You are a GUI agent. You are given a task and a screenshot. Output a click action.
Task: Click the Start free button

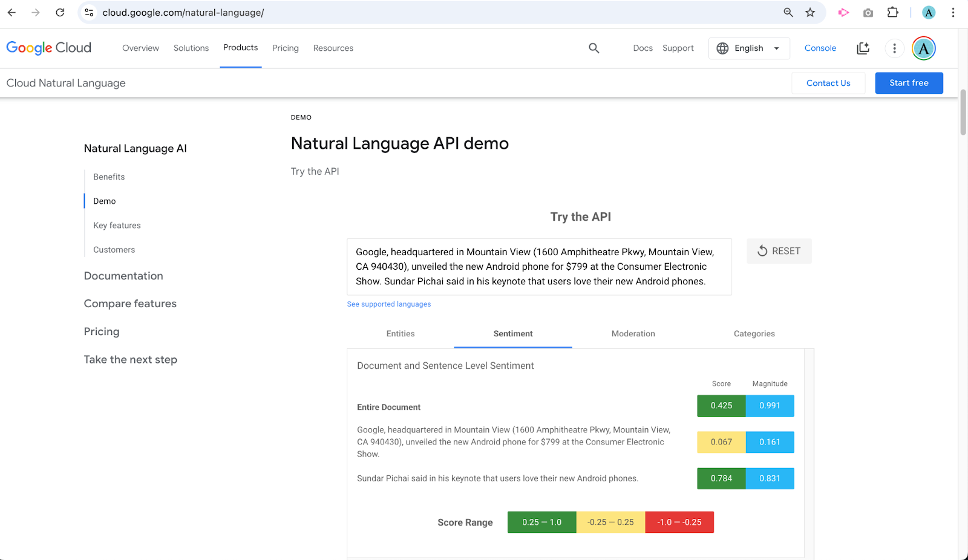point(909,83)
